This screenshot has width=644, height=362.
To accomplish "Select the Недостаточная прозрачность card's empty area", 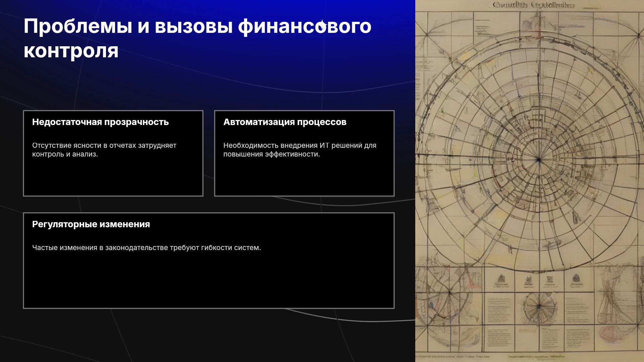I will [x=113, y=178].
